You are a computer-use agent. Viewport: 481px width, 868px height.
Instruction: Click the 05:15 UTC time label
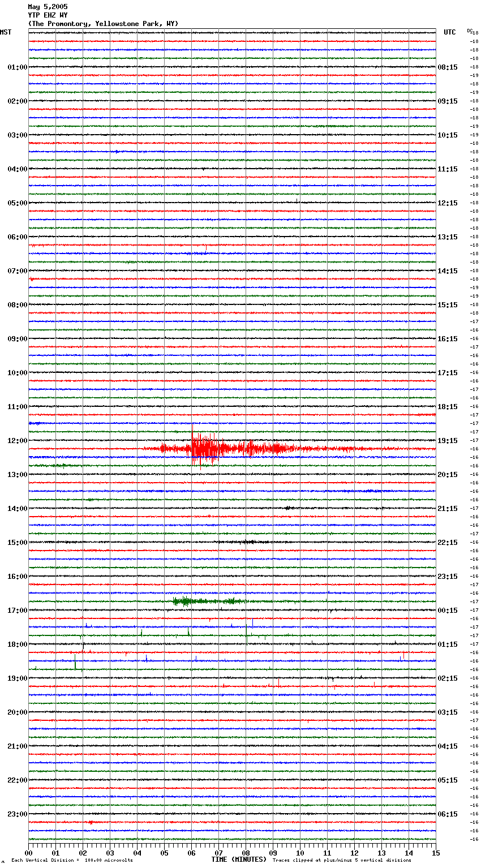(x=448, y=780)
